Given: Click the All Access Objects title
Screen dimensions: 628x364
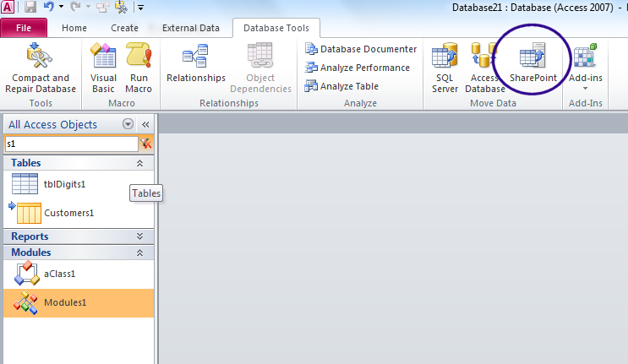Looking at the screenshot, I should point(52,124).
